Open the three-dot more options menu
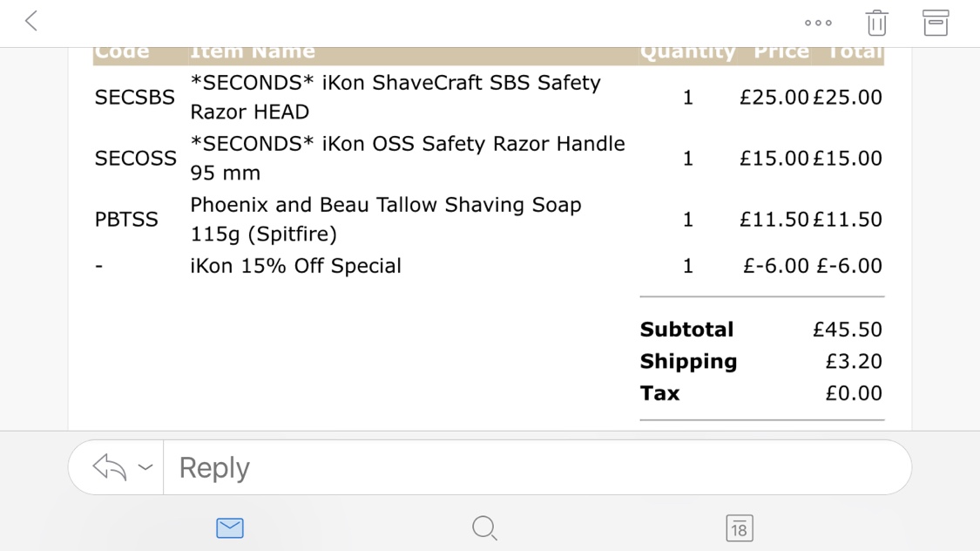Screen dimensions: 980x551 pyautogui.click(x=818, y=24)
